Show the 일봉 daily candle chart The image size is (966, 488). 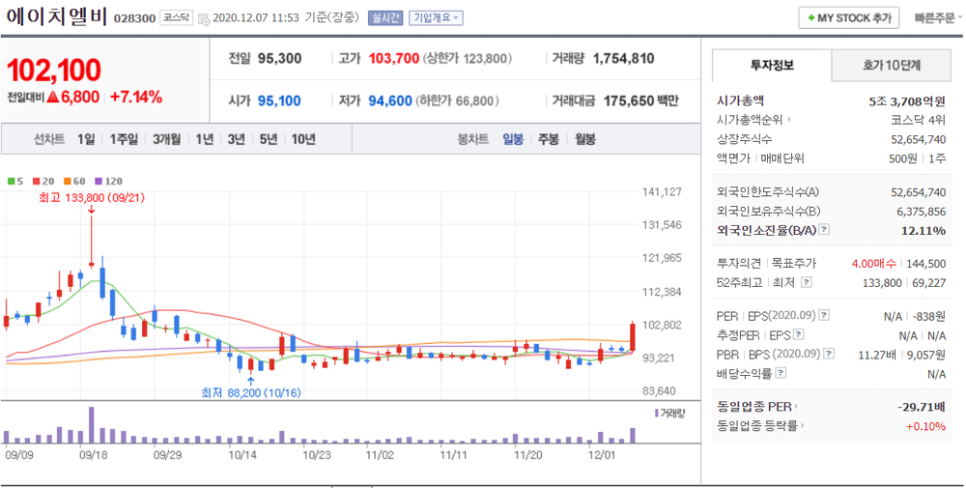[513, 139]
